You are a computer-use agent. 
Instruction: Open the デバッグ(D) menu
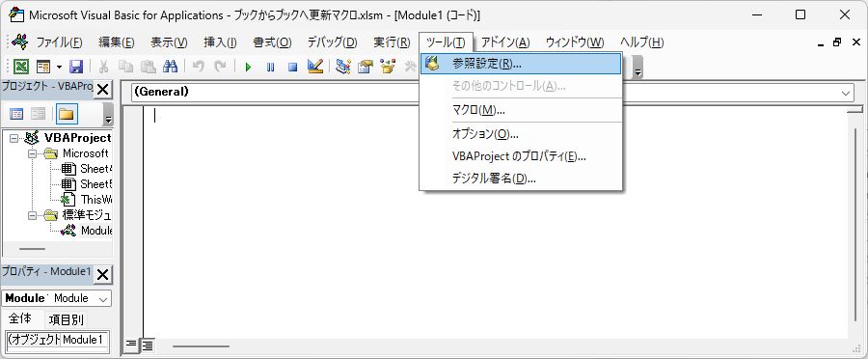[x=332, y=42]
